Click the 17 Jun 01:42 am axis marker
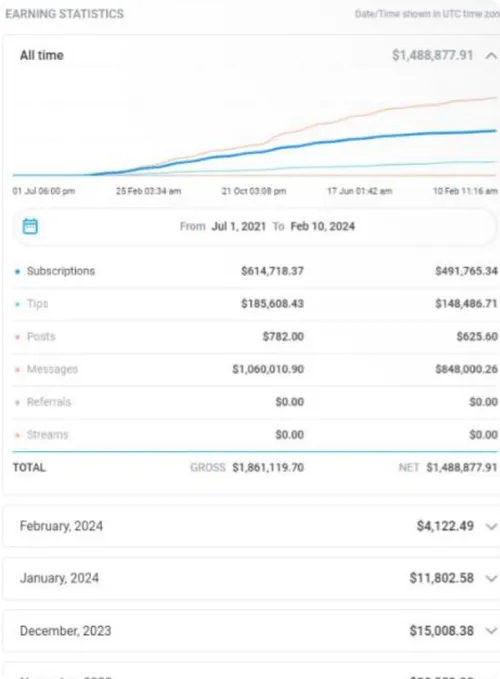 pyautogui.click(x=359, y=191)
